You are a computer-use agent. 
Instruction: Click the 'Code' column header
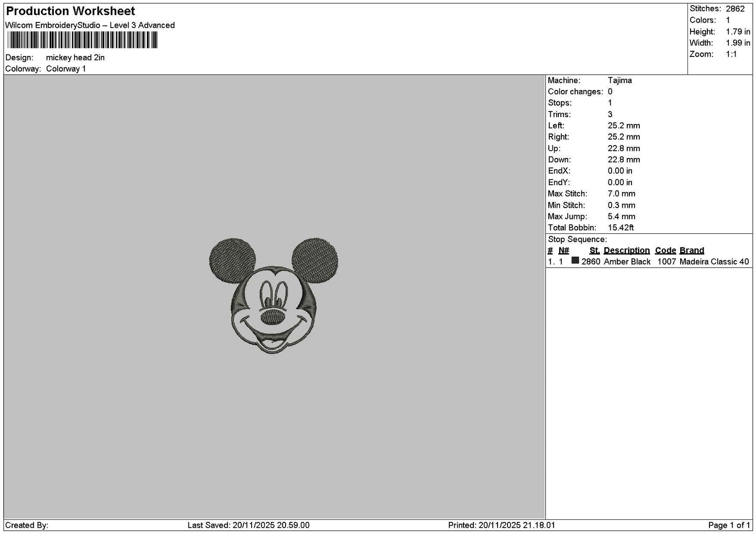coord(665,251)
